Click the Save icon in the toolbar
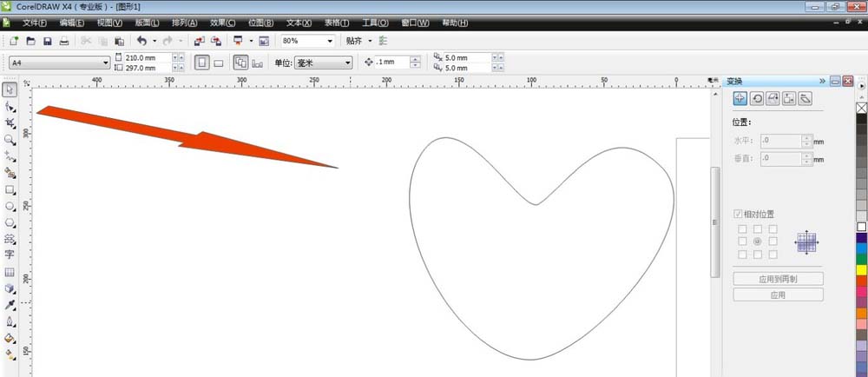This screenshot has width=868, height=377. point(47,41)
